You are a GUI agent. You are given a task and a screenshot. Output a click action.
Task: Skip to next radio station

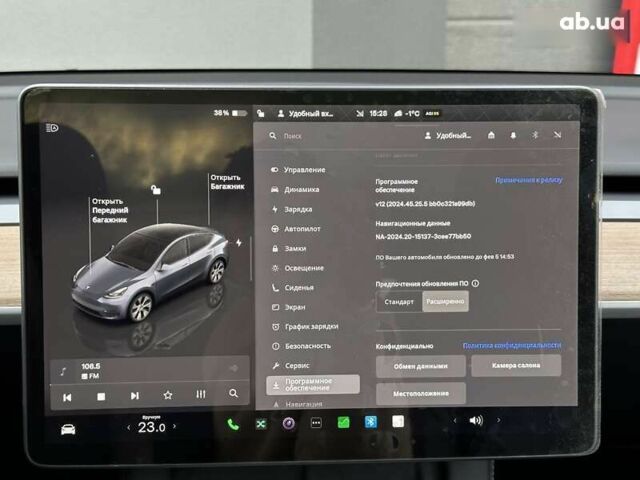click(135, 396)
